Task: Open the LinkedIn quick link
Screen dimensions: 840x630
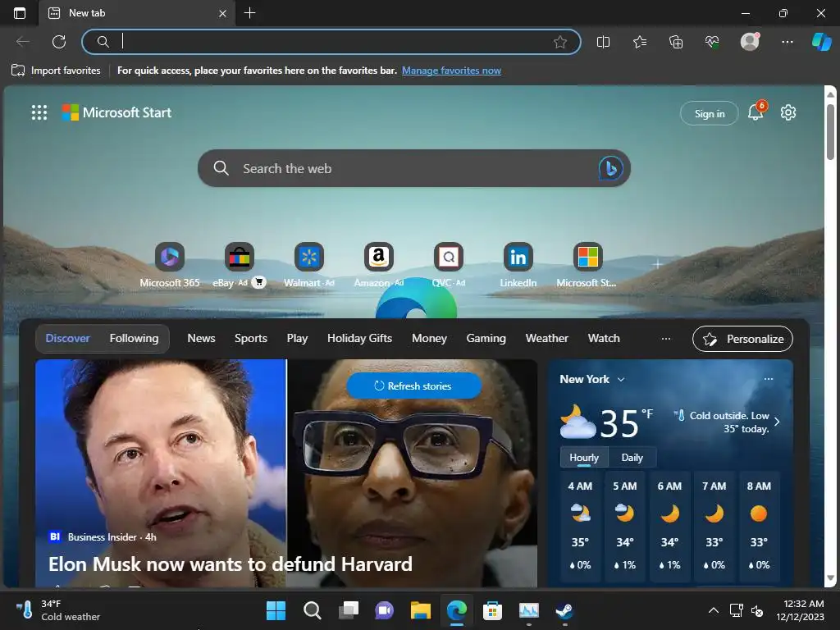Action: (518, 265)
